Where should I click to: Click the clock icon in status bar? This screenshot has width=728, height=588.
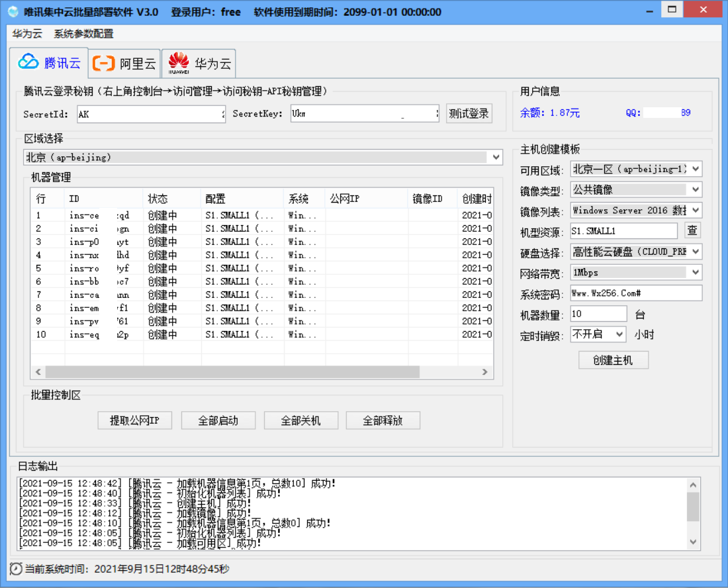click(x=16, y=569)
